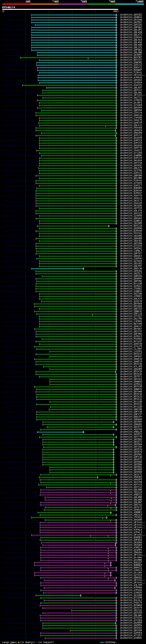Open hit UniRef100_Q9S183
This screenshot has height=644, width=146.
pyautogui.click(x=131, y=25)
